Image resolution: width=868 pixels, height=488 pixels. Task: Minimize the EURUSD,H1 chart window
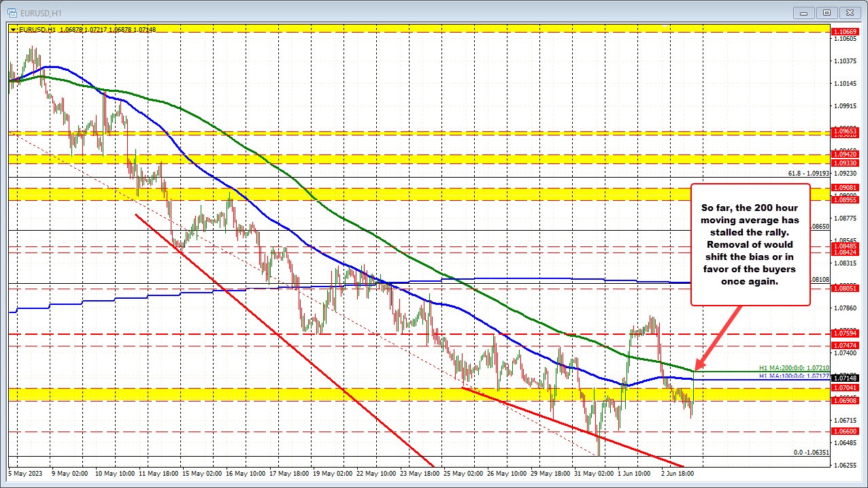[x=805, y=12]
